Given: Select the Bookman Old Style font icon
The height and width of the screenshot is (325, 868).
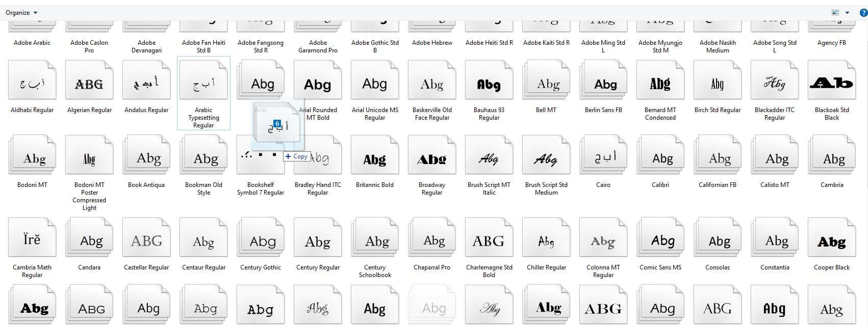Looking at the screenshot, I should tap(203, 155).
